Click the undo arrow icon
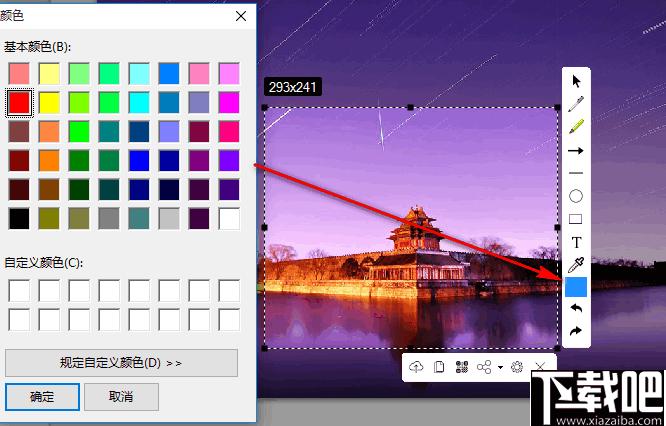Screen dimensions: 666x426 coord(576,308)
